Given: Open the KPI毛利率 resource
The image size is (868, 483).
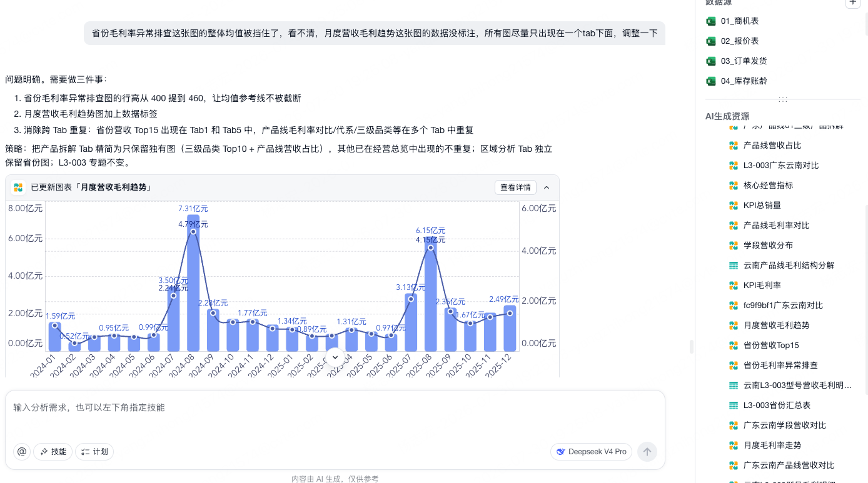Looking at the screenshot, I should click(762, 286).
